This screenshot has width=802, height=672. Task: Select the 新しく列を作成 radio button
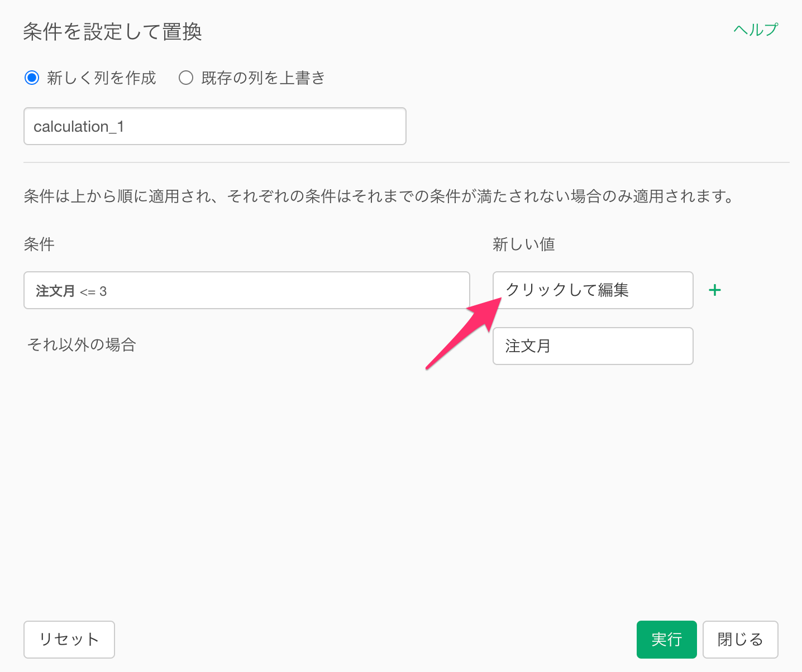[32, 78]
